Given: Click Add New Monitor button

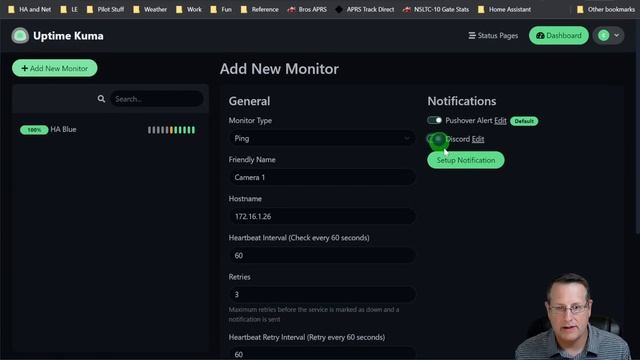Looking at the screenshot, I should pyautogui.click(x=55, y=68).
